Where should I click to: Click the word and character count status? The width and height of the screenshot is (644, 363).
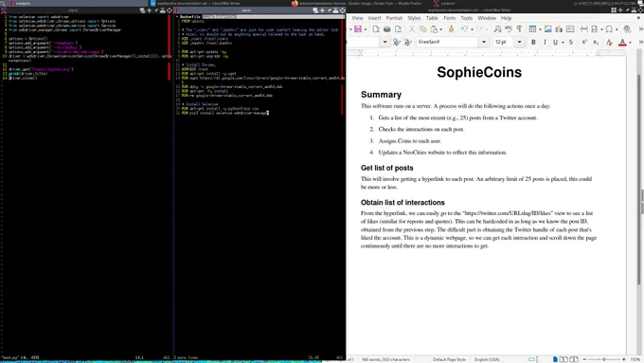pyautogui.click(x=385, y=359)
